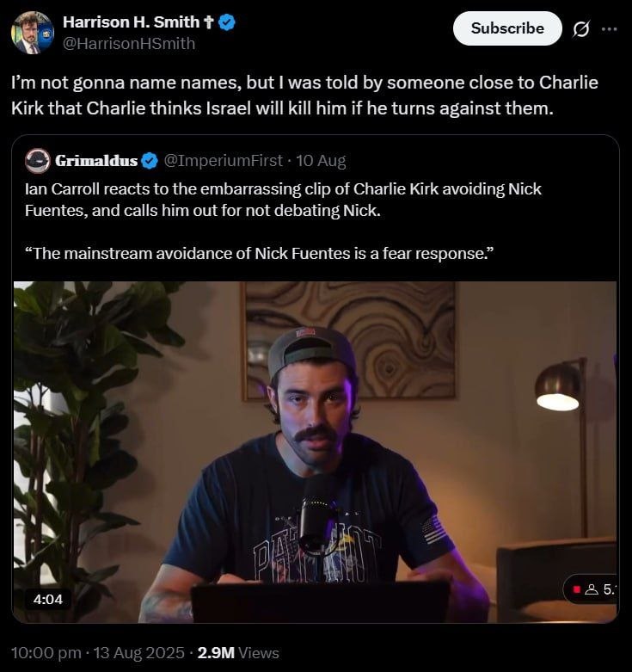Click the cross symbol after Smith's name
Screen dimensions: 632x672
(209, 22)
